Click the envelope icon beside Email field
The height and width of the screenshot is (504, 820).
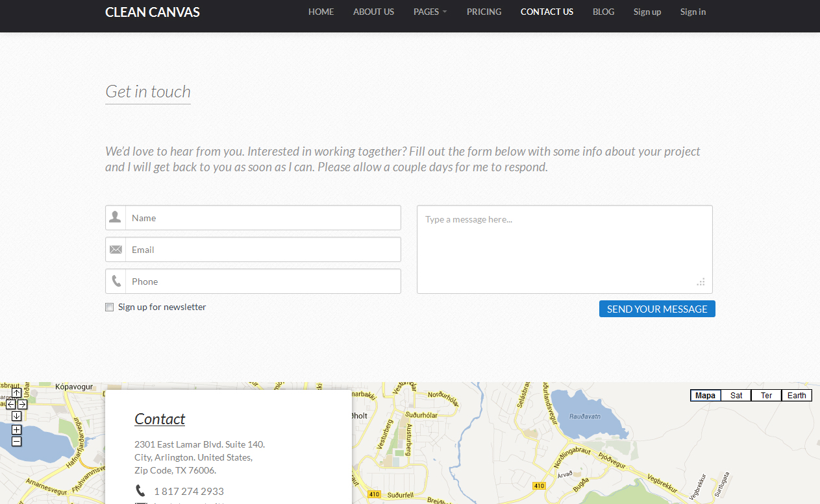(x=116, y=250)
